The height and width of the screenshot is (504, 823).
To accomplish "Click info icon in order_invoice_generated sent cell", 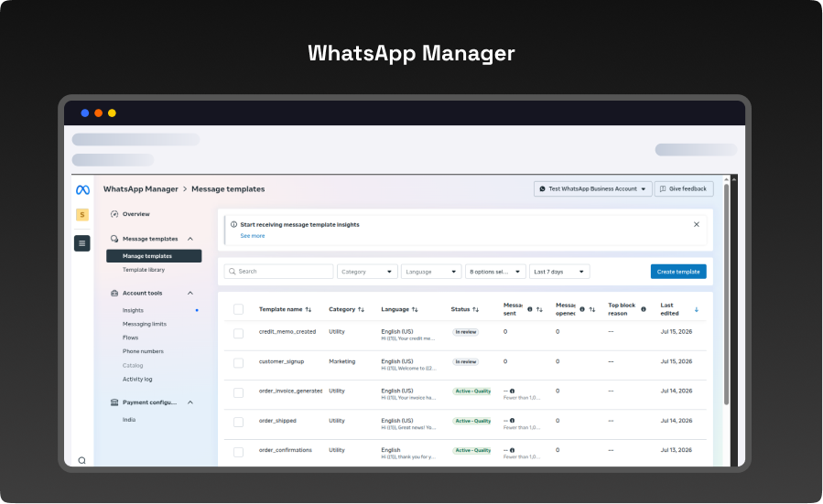I will tap(513, 391).
